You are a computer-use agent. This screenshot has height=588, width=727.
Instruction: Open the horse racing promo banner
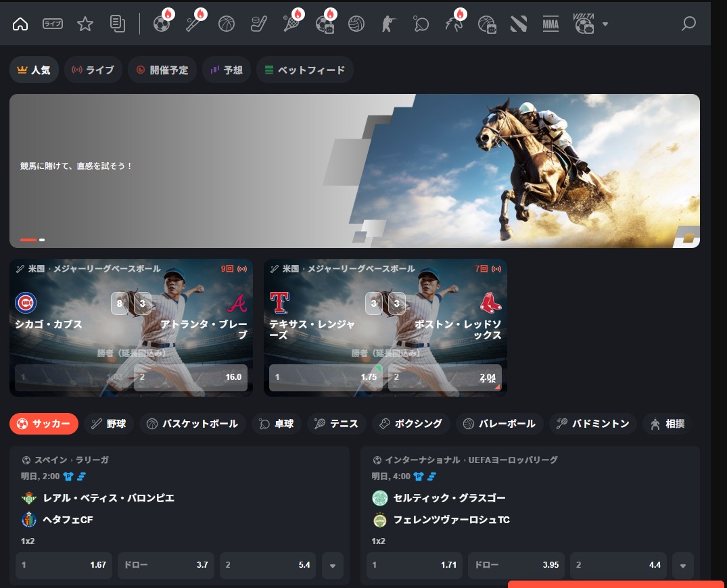[354, 171]
